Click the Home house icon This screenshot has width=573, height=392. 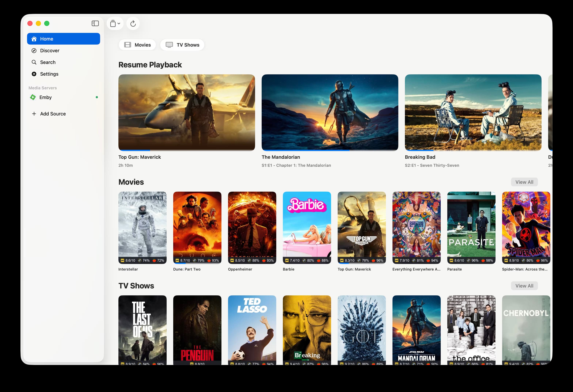point(34,39)
